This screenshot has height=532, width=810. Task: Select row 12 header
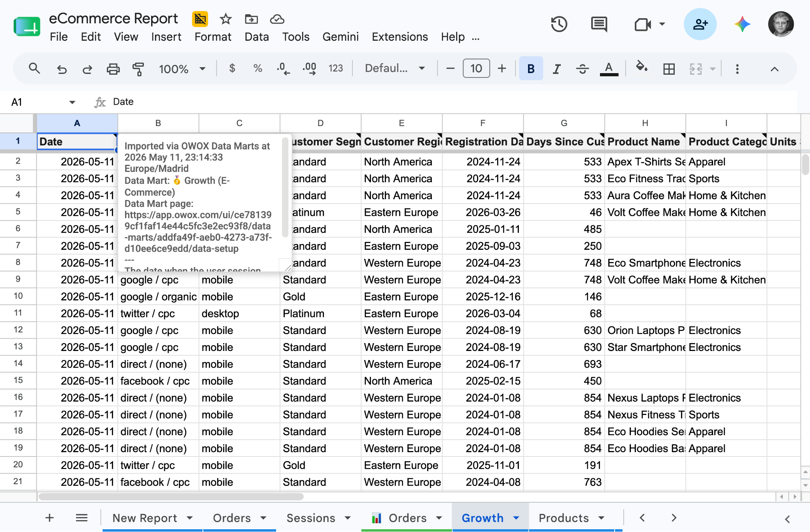click(x=18, y=330)
